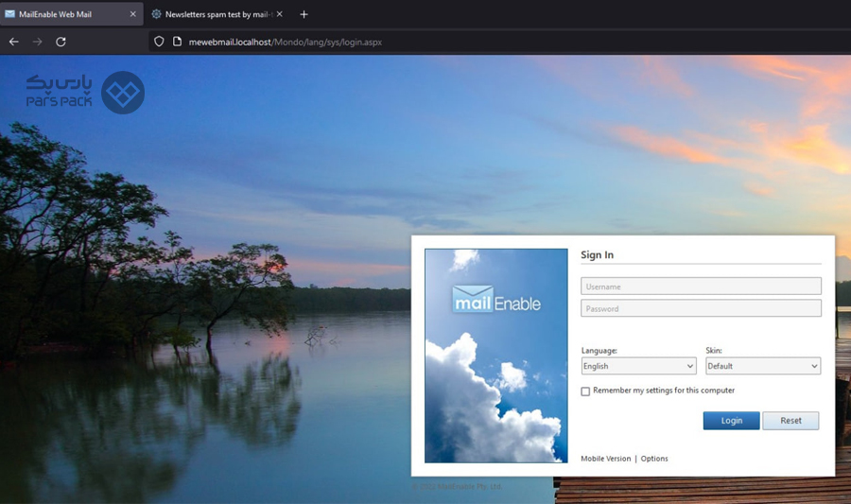Viewport: 851px width, 504px height.
Task: Open the Language dropdown showing English
Action: [639, 366]
